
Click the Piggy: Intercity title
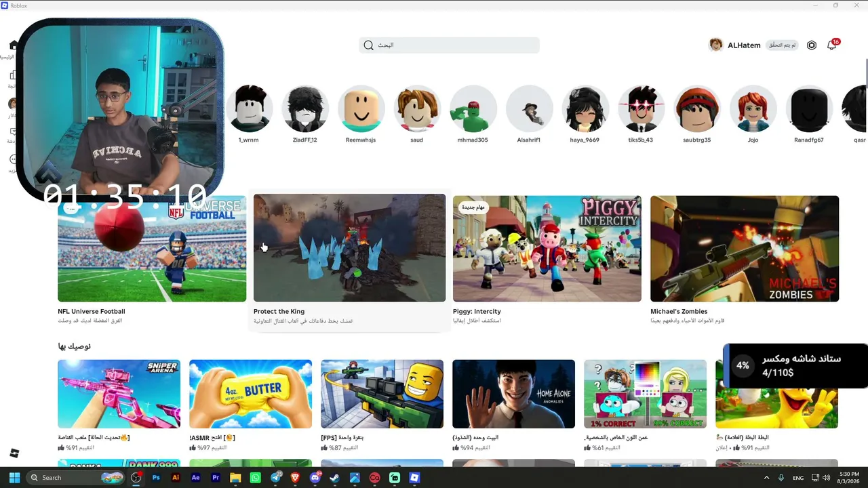click(477, 312)
